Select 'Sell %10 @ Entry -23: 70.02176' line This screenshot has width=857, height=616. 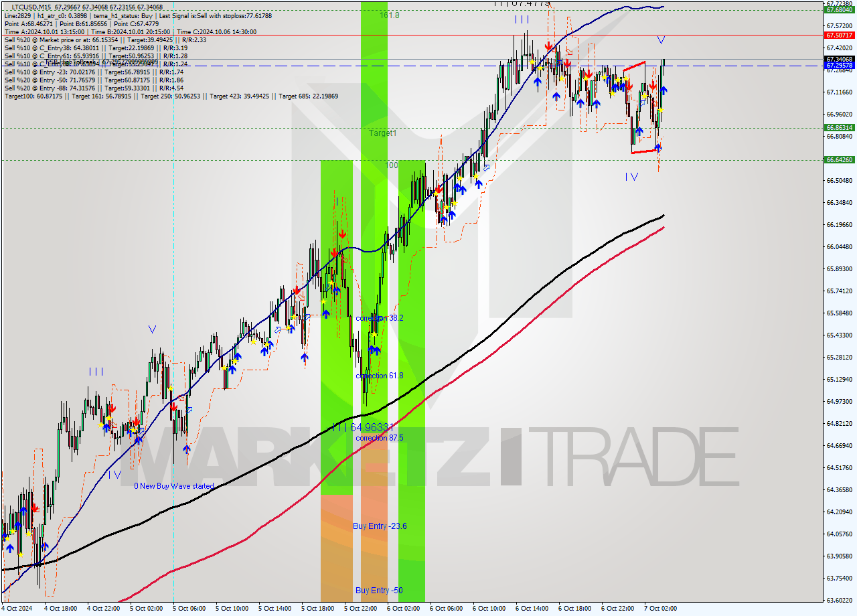(94, 72)
